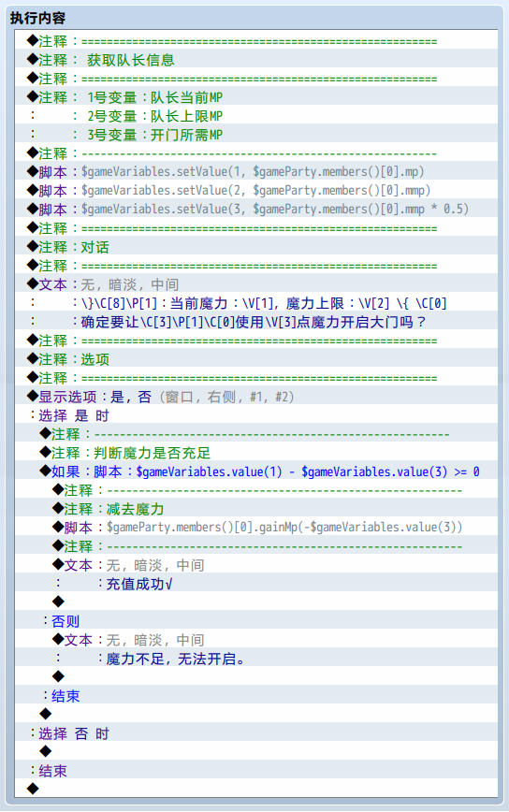
Task: Select the 显示选项：是, 否 command
Action: [256, 397]
